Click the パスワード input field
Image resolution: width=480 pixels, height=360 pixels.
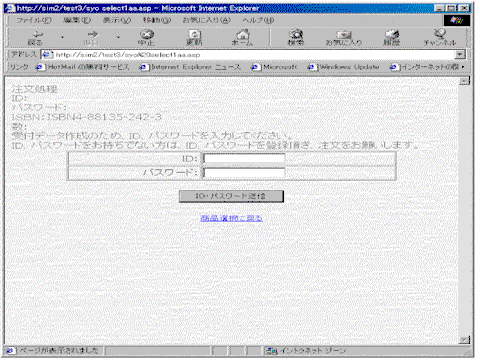pos(244,173)
